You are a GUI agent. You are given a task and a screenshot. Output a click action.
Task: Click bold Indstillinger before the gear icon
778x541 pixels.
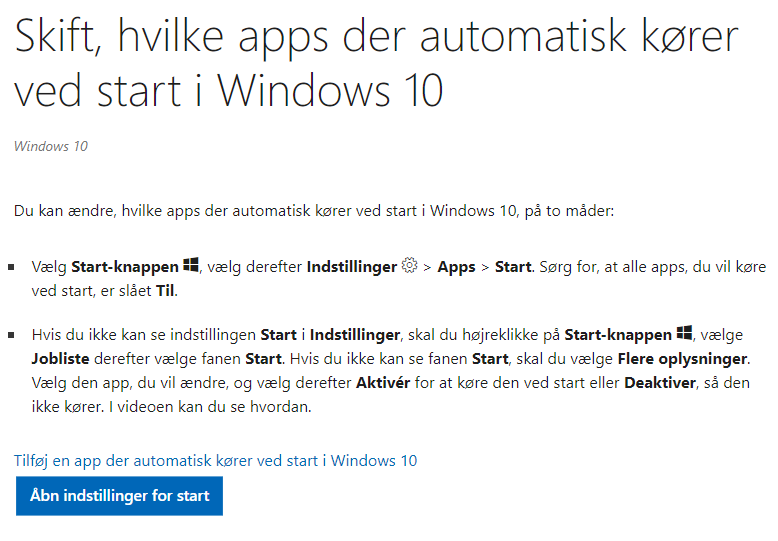352,268
